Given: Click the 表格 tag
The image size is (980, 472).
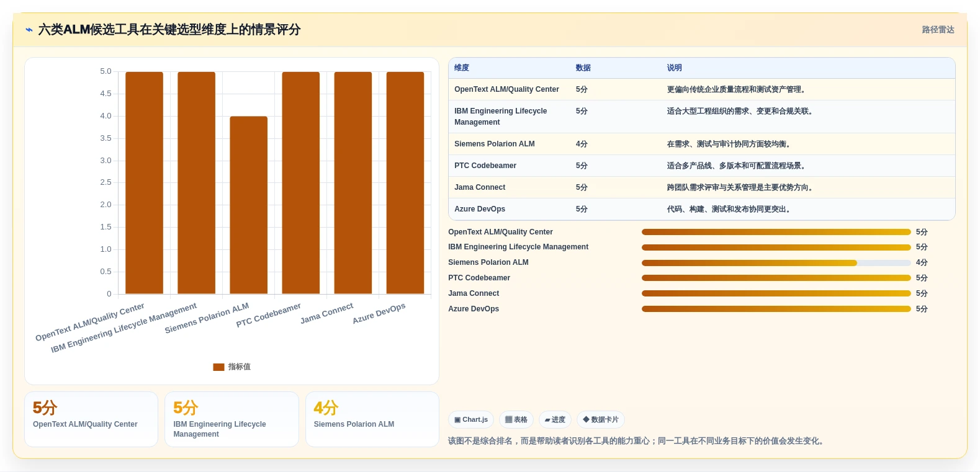Looking at the screenshot, I should (516, 420).
